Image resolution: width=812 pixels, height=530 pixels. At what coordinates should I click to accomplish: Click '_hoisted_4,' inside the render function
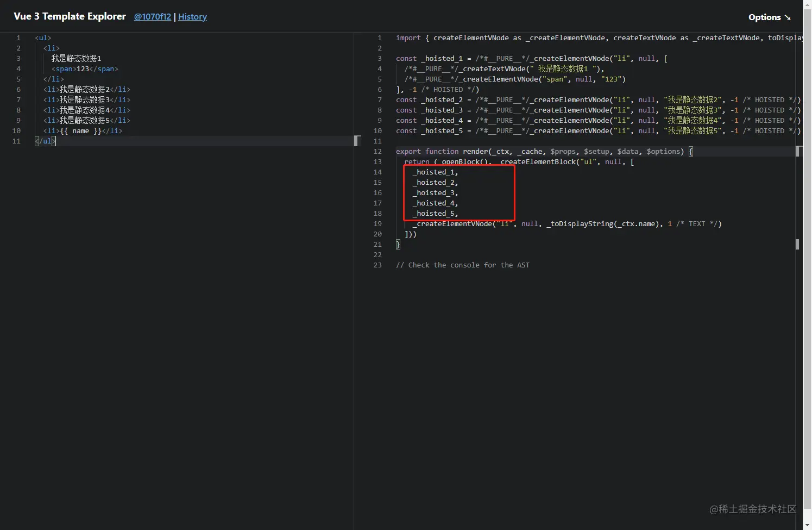click(x=435, y=203)
